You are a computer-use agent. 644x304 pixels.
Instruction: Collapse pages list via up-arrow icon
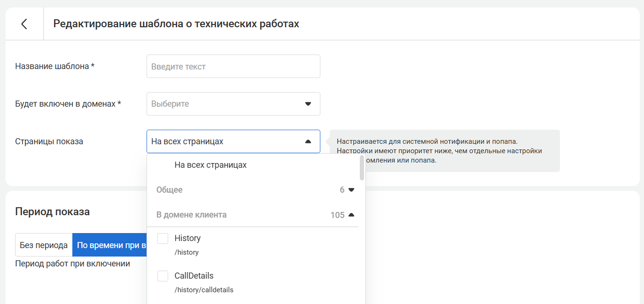click(x=308, y=141)
